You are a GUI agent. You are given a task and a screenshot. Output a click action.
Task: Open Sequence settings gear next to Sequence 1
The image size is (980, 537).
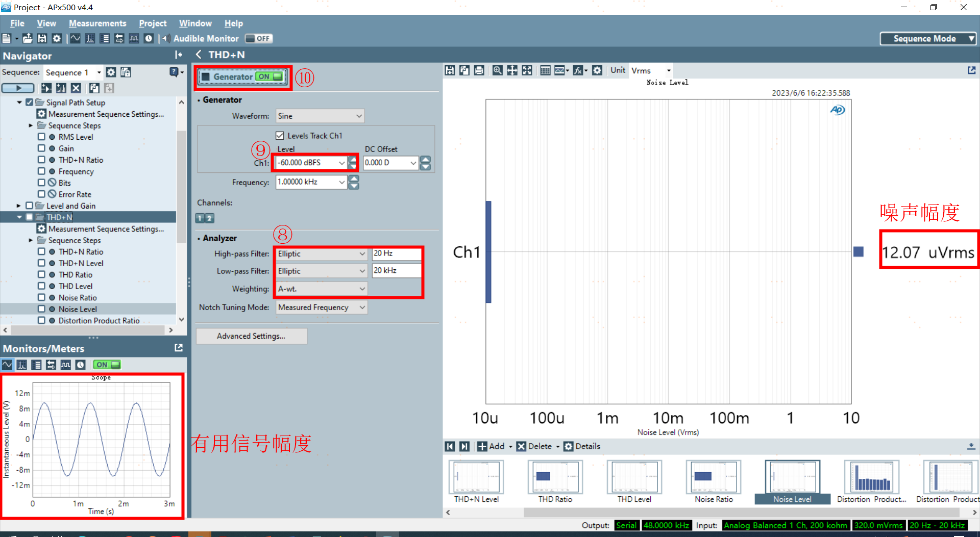coord(111,72)
